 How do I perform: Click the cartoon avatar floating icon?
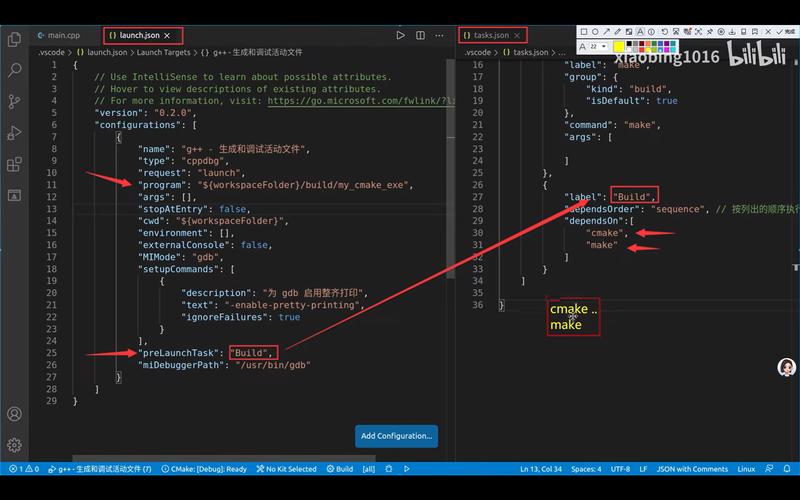click(x=786, y=367)
